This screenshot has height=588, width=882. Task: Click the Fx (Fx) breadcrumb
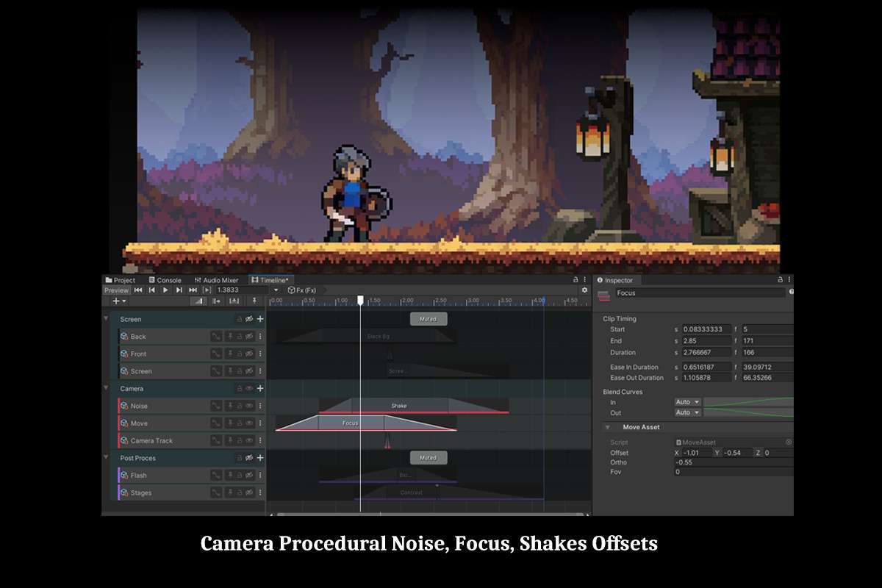[302, 290]
